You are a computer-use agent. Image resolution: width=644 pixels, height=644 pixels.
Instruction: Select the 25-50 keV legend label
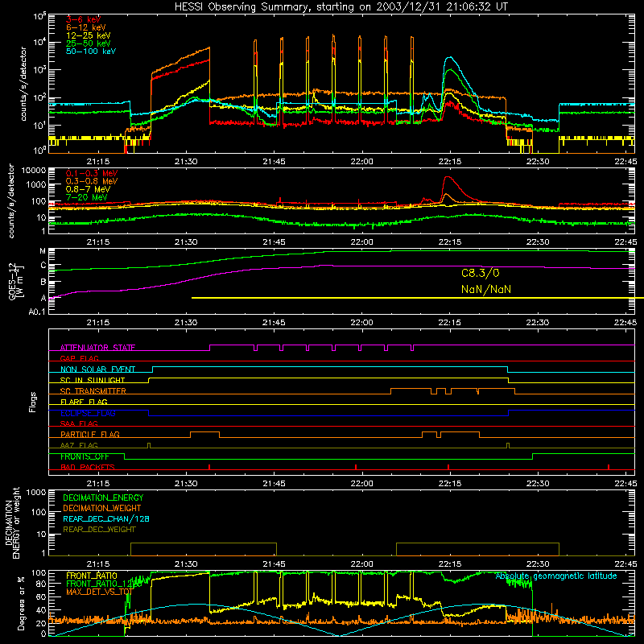(88, 43)
